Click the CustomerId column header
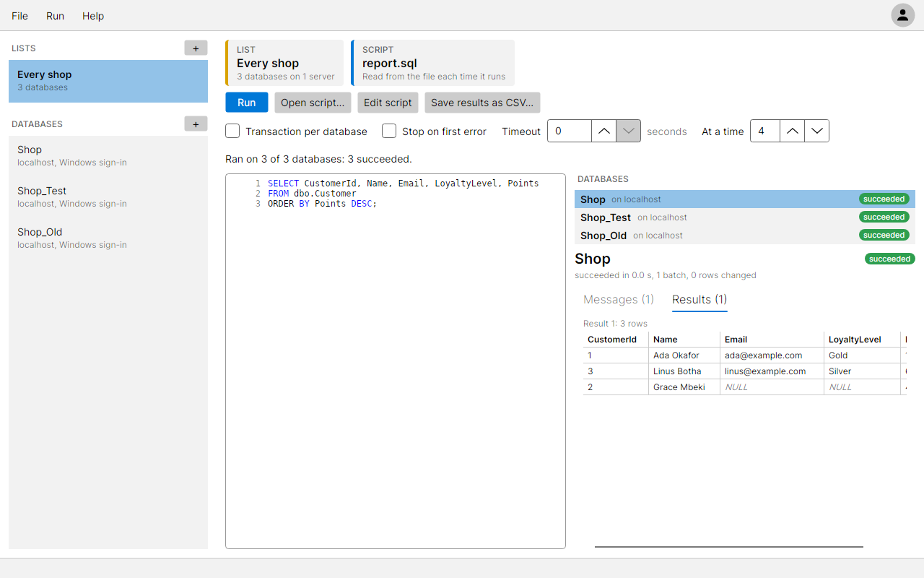This screenshot has width=924, height=578. [616, 340]
